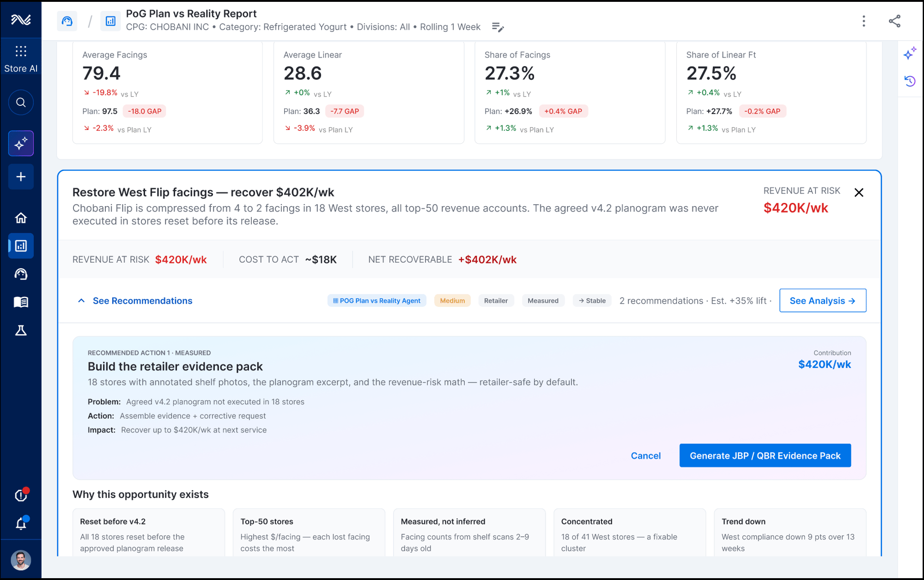Click the Stable trend tag
Screen dimensions: 924x580
592,300
